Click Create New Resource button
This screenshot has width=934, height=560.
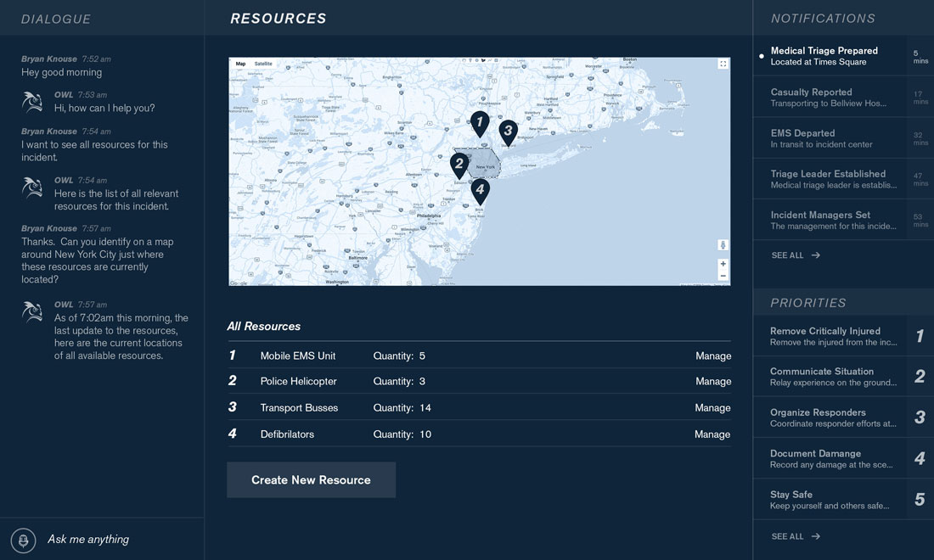[x=311, y=480]
